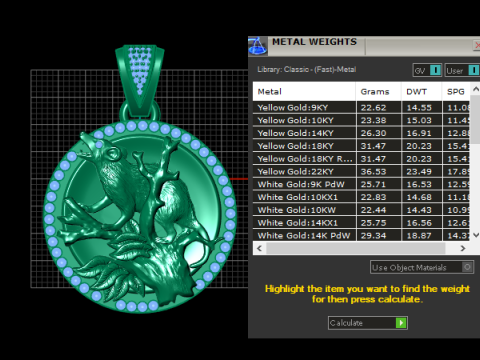Select the Yellow Gold:10KY row

[x=361, y=120]
